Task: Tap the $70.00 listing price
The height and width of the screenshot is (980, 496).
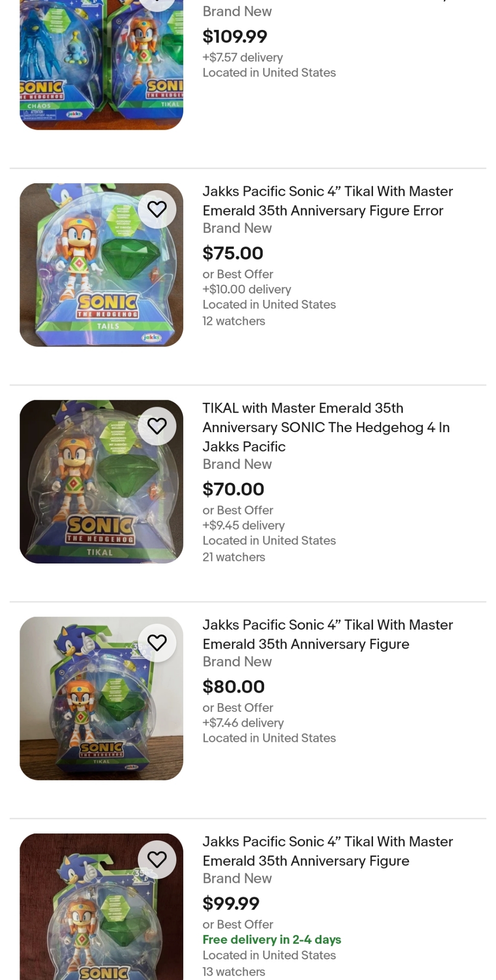Action: pos(233,489)
